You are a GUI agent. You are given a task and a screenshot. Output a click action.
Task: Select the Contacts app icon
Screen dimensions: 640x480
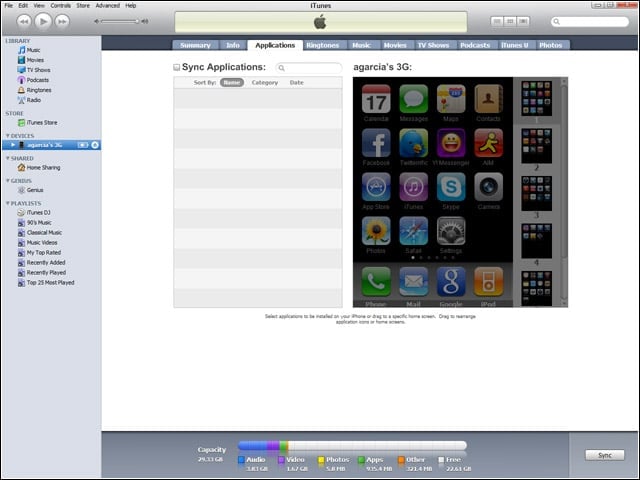tap(489, 99)
